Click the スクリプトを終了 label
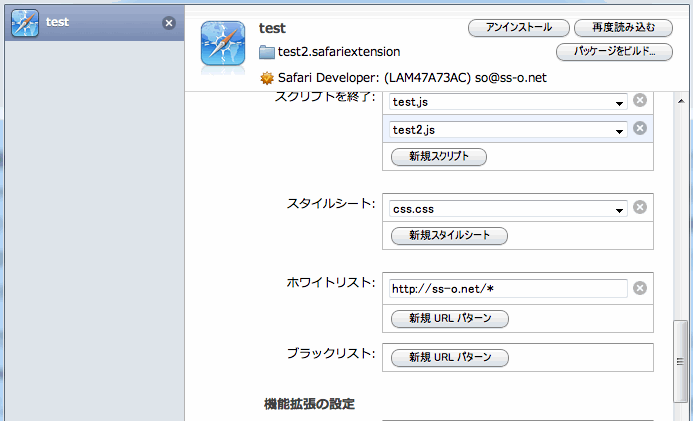 tap(325, 97)
